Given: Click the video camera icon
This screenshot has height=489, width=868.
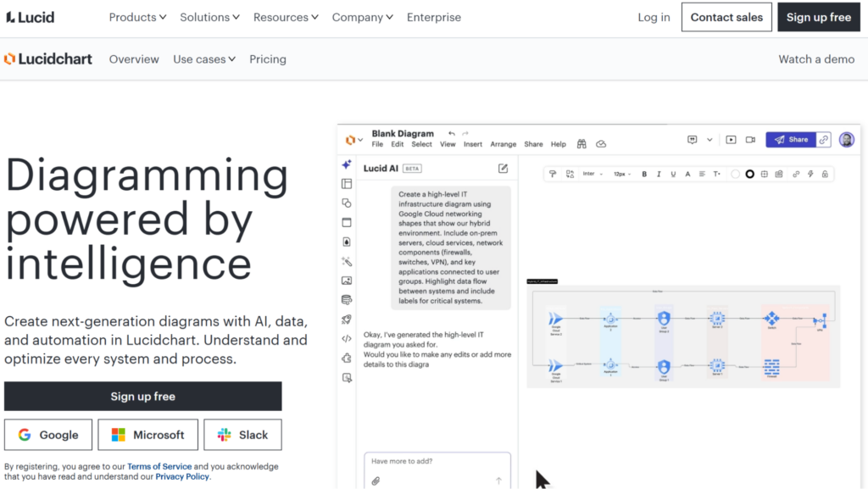Looking at the screenshot, I should 750,139.
